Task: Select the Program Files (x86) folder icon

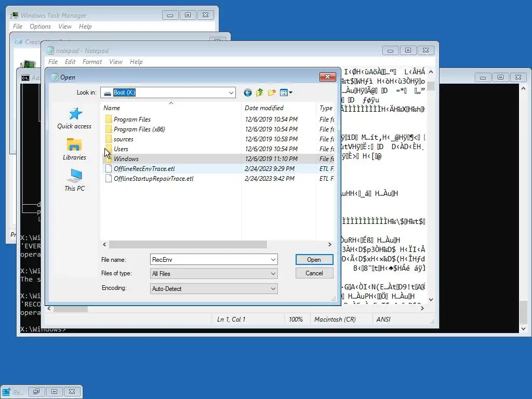Action: pos(108,129)
